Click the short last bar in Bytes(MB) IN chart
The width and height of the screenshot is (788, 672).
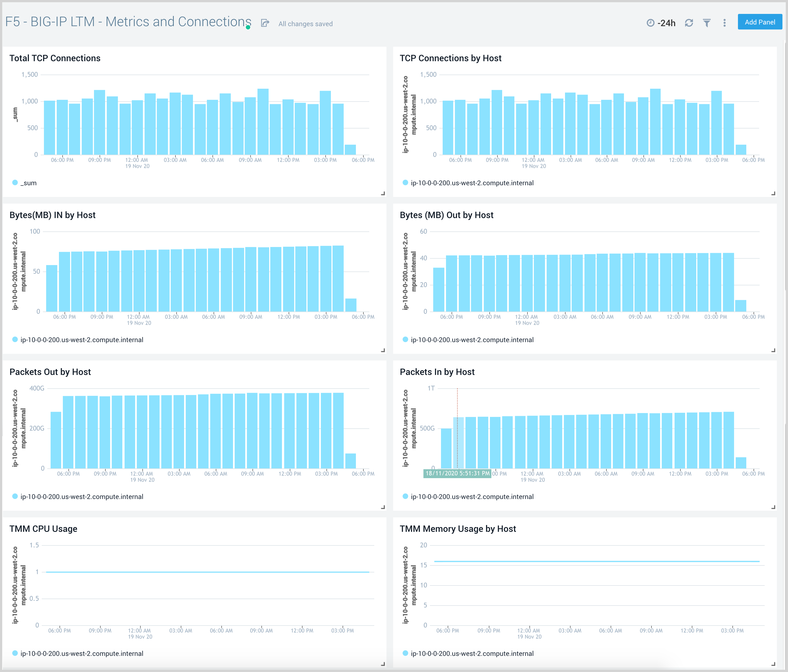(x=351, y=305)
